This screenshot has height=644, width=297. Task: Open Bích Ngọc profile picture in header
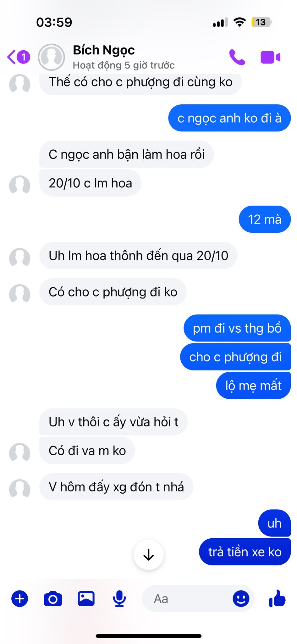click(x=51, y=57)
